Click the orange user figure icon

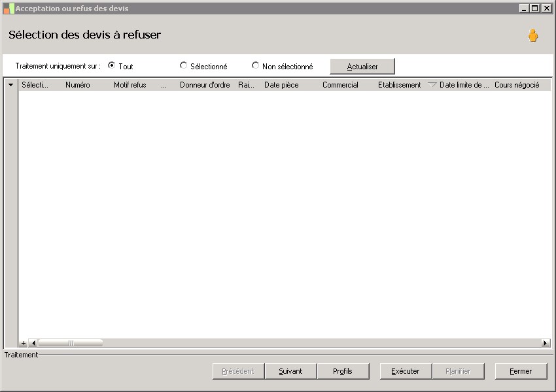532,35
